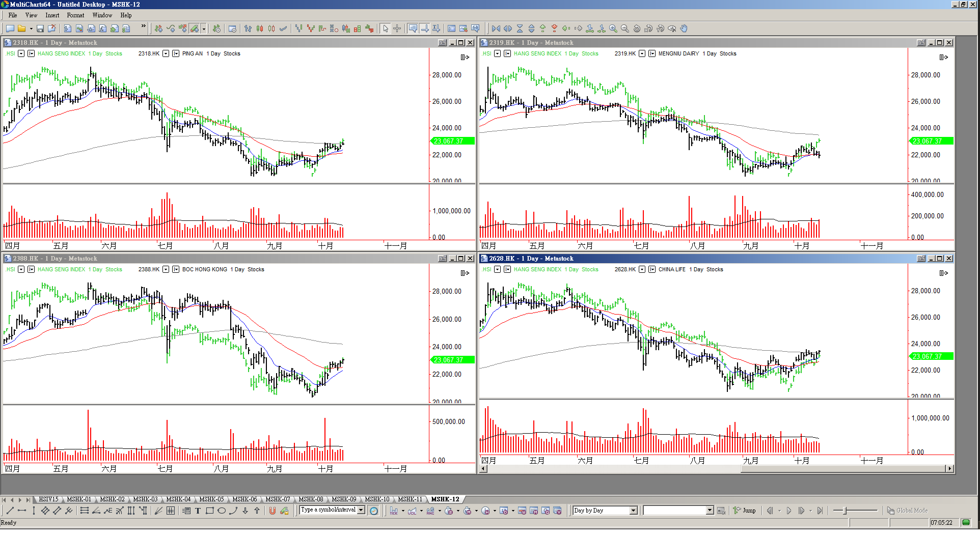
Task: Toggle 2319.HK series checkbox for Mengniu Dairy
Action: pyautogui.click(x=642, y=53)
